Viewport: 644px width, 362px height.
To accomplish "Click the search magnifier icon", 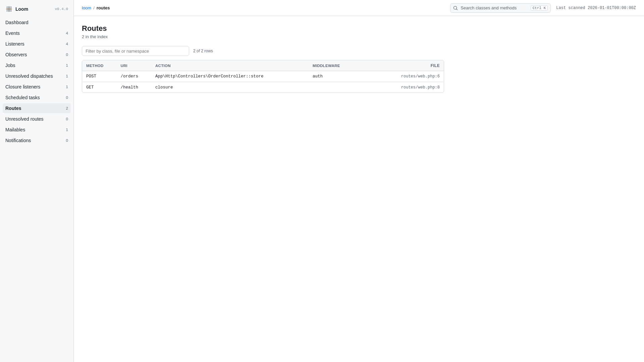I will coord(455,8).
